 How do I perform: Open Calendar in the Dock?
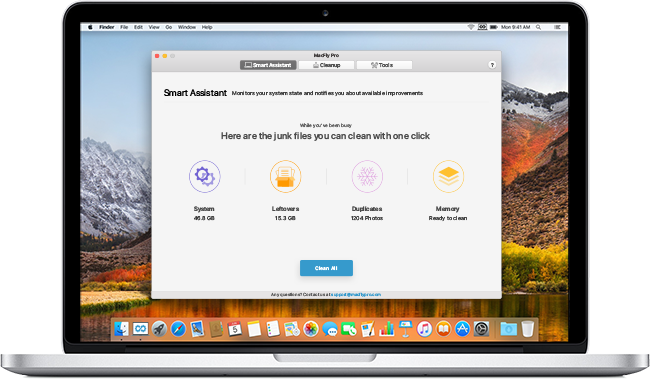[x=235, y=329]
